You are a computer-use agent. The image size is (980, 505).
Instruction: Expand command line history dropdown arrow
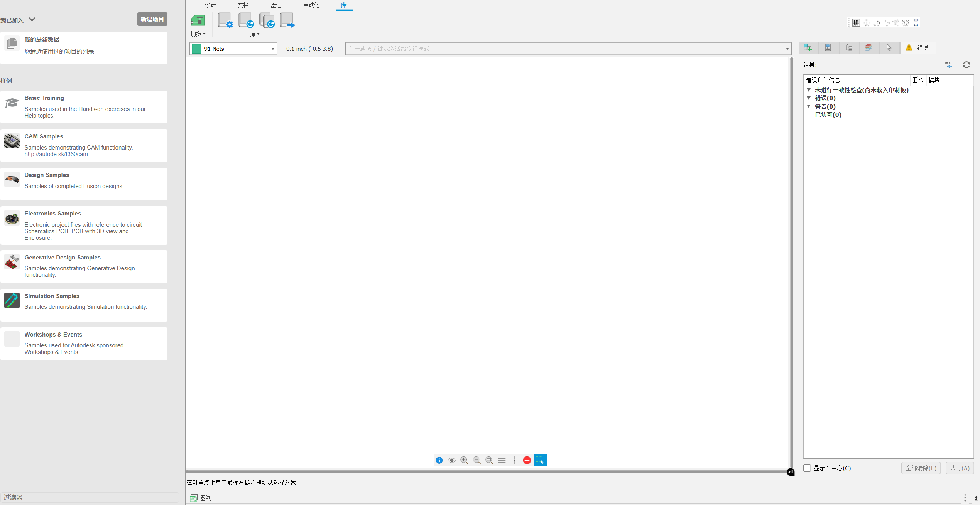click(787, 49)
